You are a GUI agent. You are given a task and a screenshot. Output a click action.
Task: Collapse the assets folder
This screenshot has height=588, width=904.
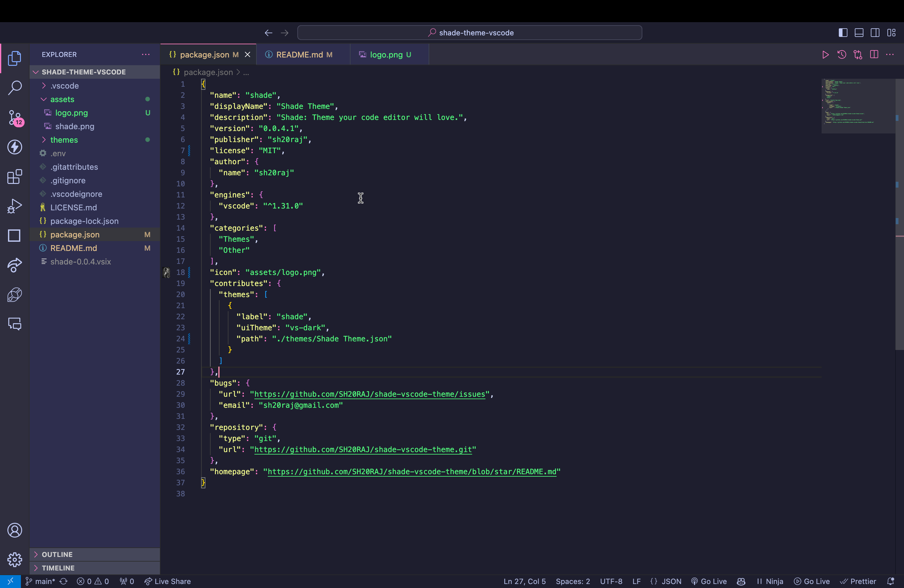pos(62,99)
